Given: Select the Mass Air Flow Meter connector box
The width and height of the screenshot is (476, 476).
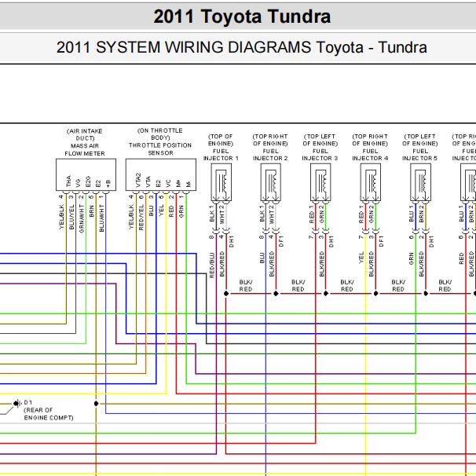Looking at the screenshot, I should (x=86, y=175).
